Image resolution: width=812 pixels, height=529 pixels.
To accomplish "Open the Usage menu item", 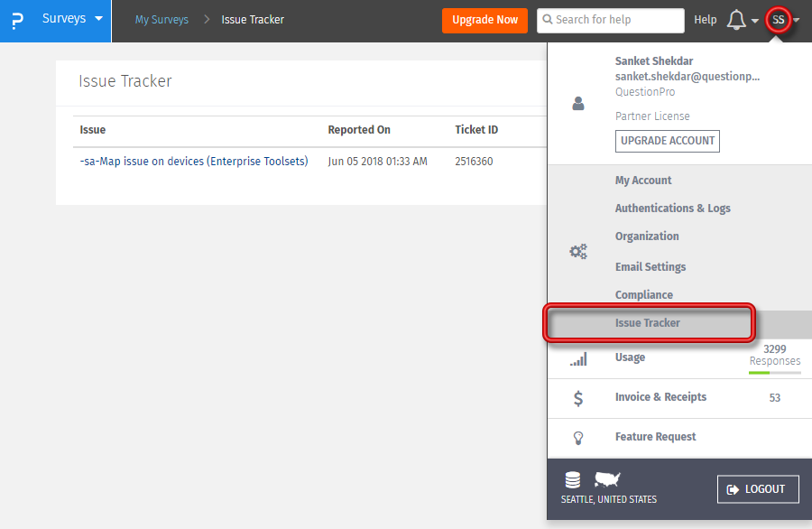I will pos(631,357).
